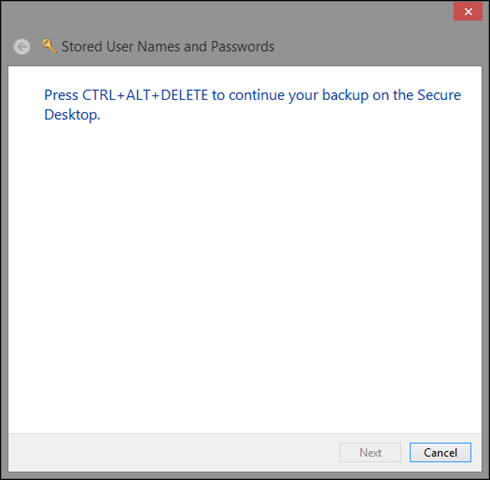Click the word 'Desktop.' on the second line

[x=72, y=115]
